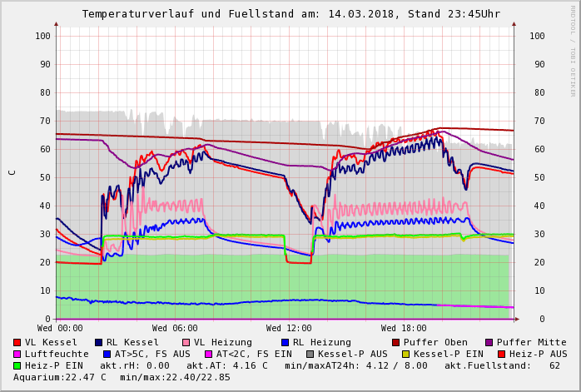The image size is (581, 392).
Task: Select the green Heiz-P EIN swatch
Action: tap(17, 365)
